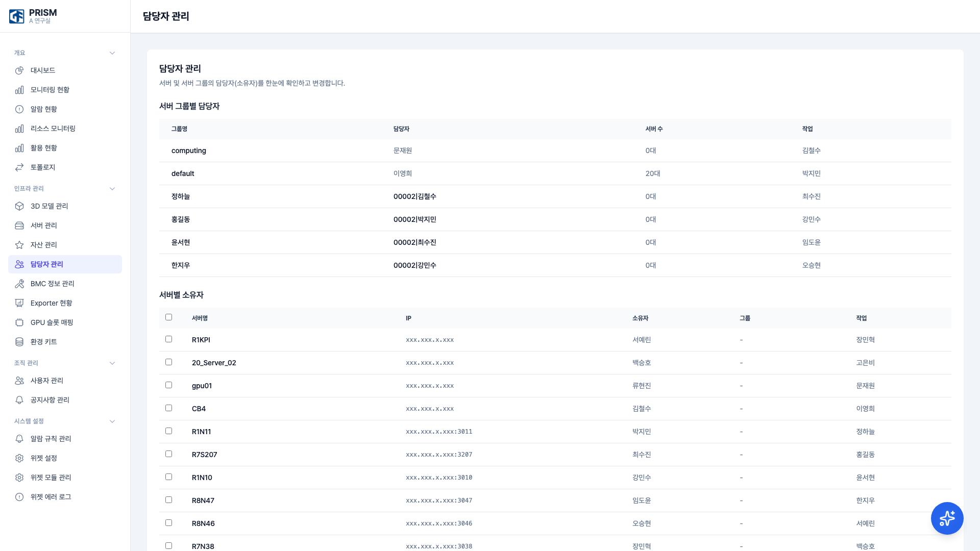Click 00002|강민수 in 한지우 row

[415, 265]
